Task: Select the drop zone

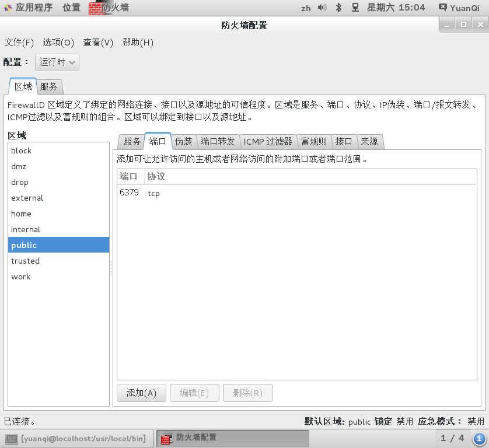Action: (58, 182)
